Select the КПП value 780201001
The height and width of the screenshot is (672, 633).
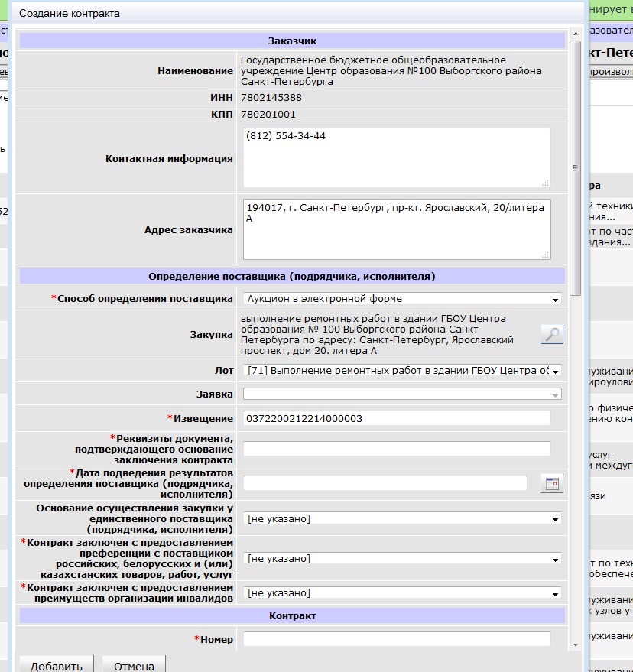point(268,115)
